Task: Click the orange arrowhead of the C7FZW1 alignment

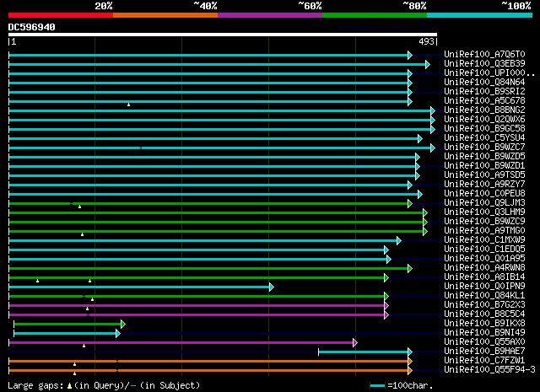Action: [x=410, y=362]
